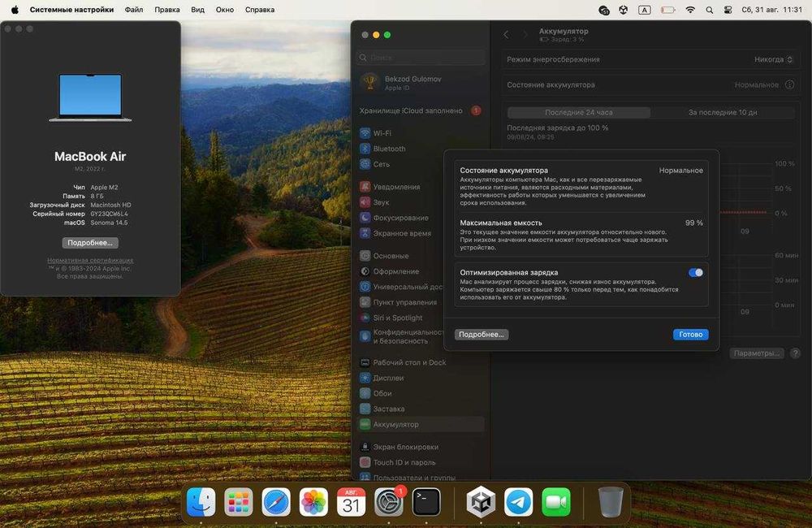The image size is (812, 528).
Task: Click the settings search field
Action: 422,58
